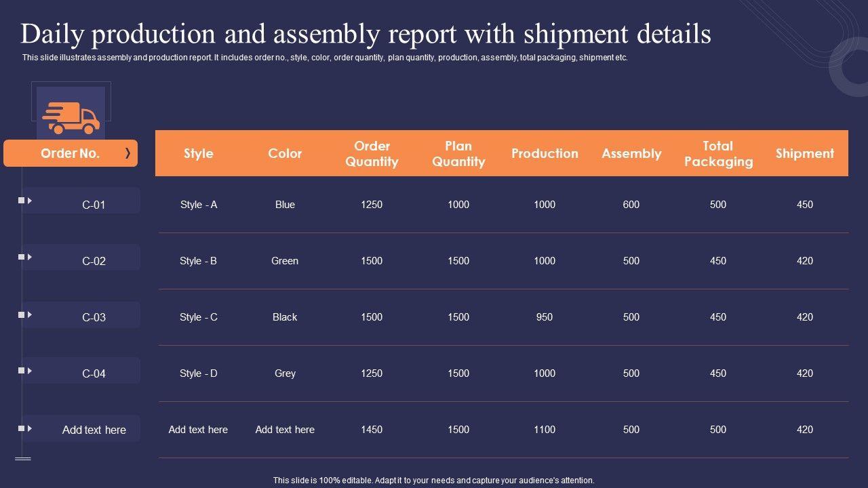Image resolution: width=868 pixels, height=488 pixels.
Task: Click the slide title about daily production
Action: coord(366,34)
